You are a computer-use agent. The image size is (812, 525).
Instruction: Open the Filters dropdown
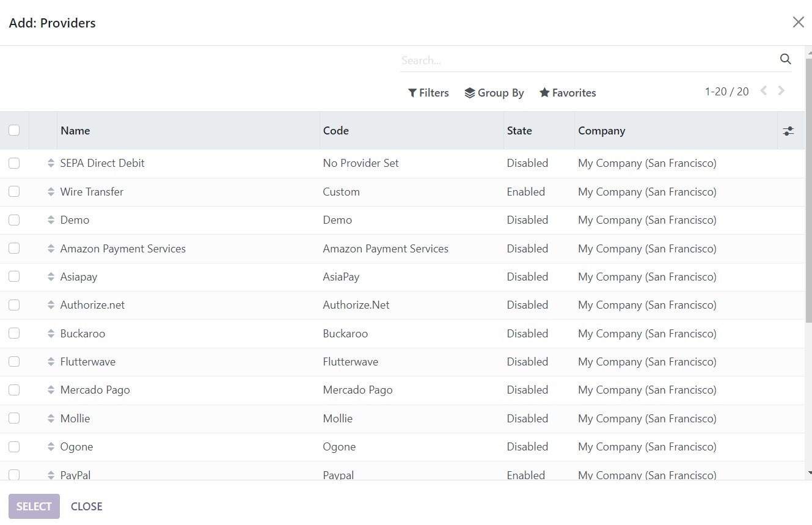(x=428, y=93)
